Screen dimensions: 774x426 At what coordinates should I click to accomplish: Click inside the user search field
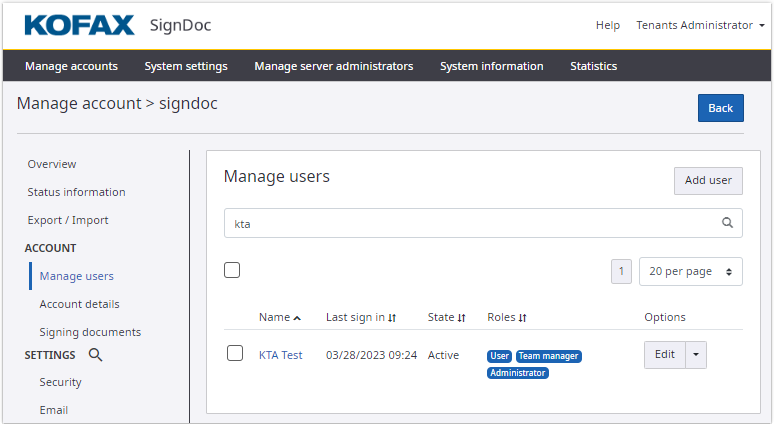[470, 223]
